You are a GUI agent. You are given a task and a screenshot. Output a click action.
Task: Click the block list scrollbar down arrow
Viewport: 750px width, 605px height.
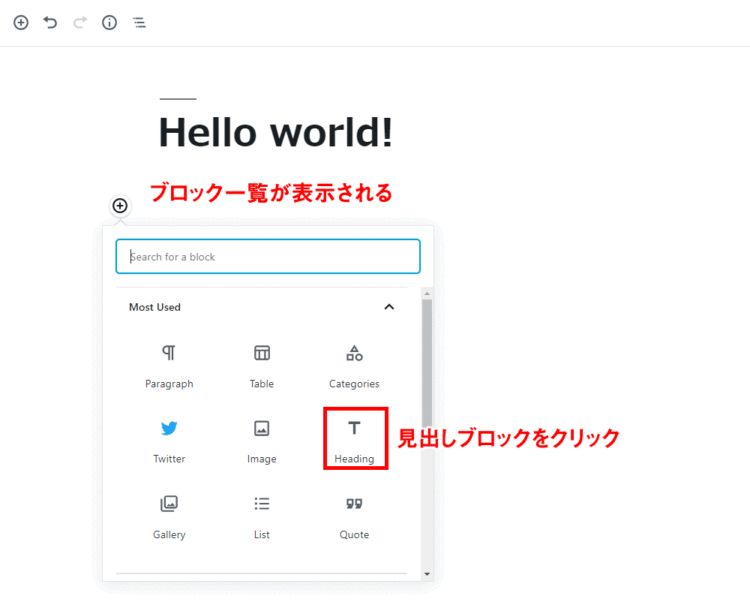(427, 574)
